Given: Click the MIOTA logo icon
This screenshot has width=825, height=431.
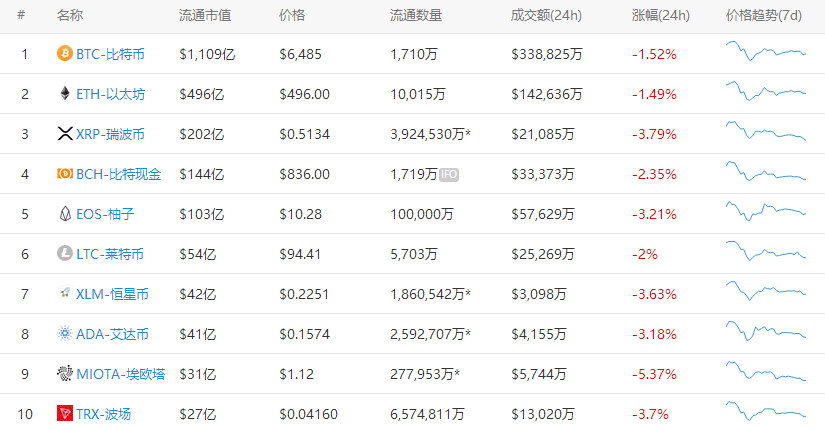Looking at the screenshot, I should click(65, 373).
